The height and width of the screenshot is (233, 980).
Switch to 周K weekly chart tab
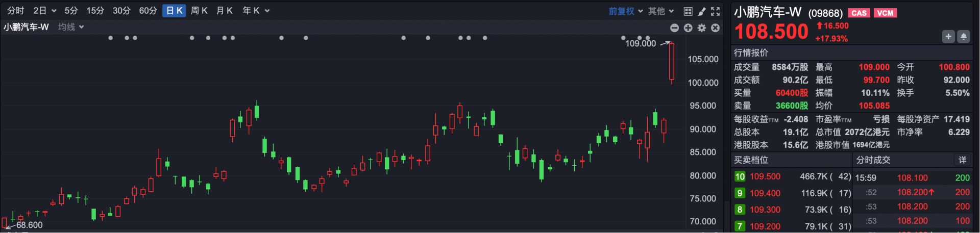pyautogui.click(x=199, y=11)
